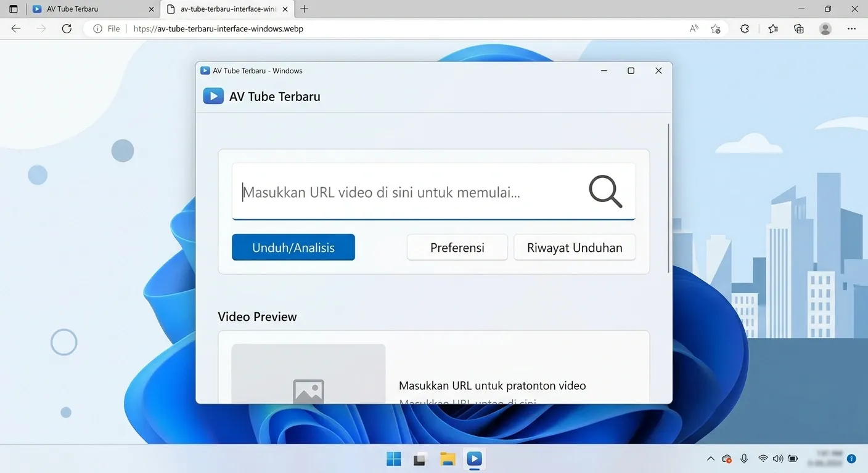Click the Unduh/Analisis button
This screenshot has height=473, width=868.
[x=293, y=248]
